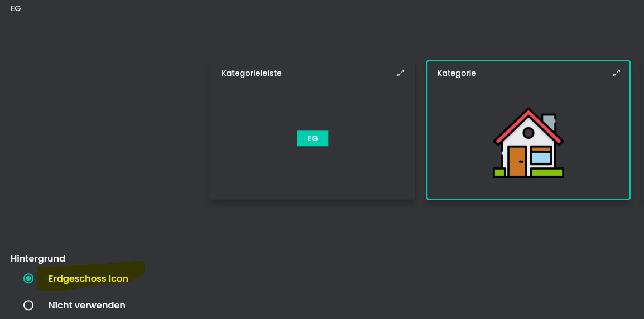Click the EG heading at top left
644x319 pixels.
[x=16, y=8]
